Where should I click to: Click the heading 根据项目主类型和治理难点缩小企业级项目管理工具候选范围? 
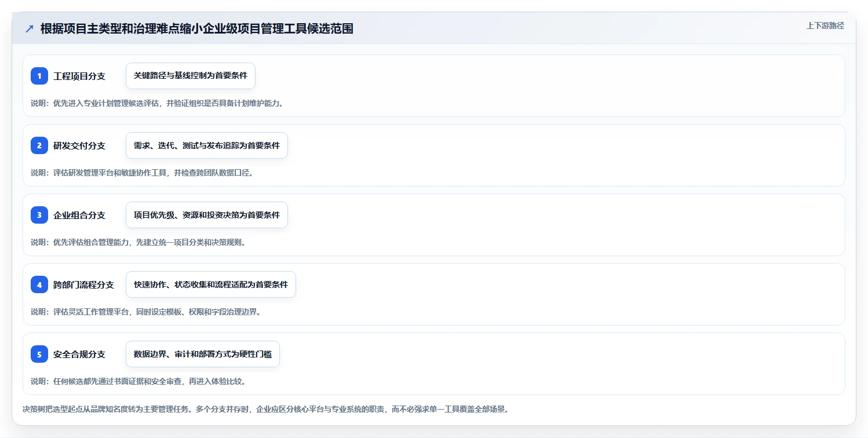(x=197, y=29)
